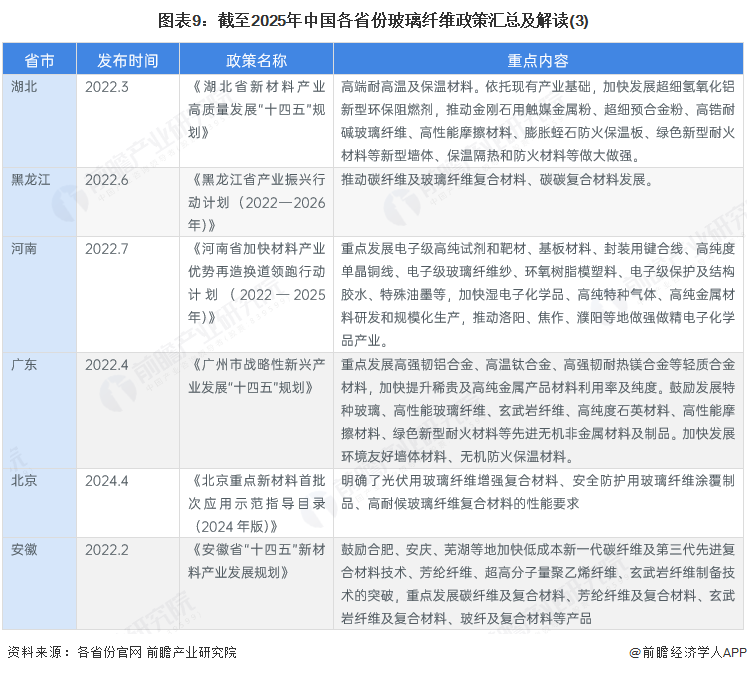This screenshot has width=747, height=673.
Task: Click the 北京重点新材料首批次应用 policy name
Action: click(x=256, y=503)
